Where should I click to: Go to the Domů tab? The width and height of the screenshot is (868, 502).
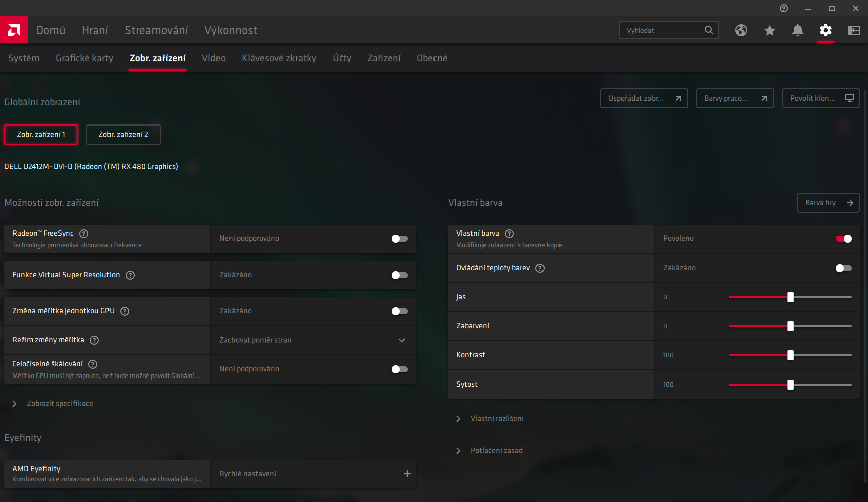point(51,30)
